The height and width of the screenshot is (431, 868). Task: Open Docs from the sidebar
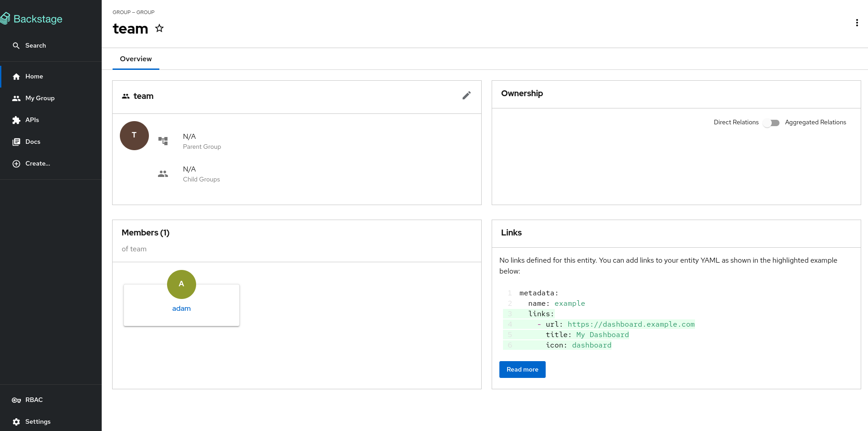[x=32, y=142]
